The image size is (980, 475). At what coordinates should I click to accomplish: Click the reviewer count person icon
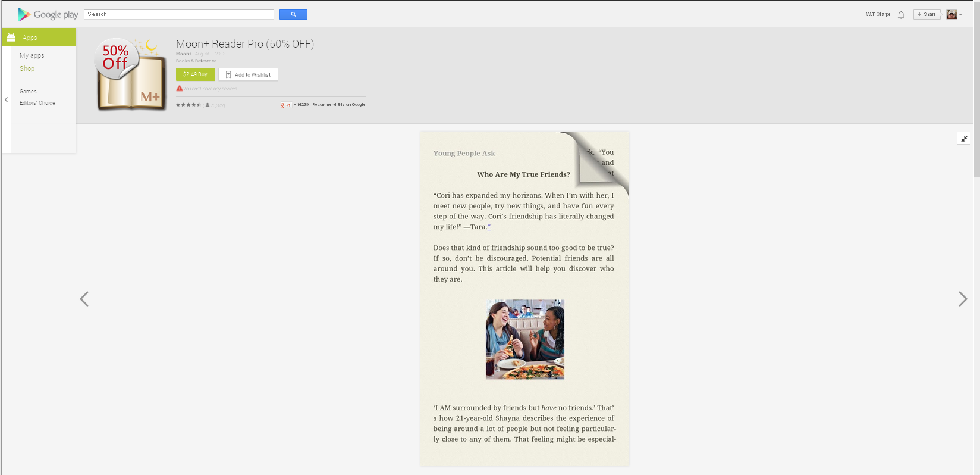[207, 105]
